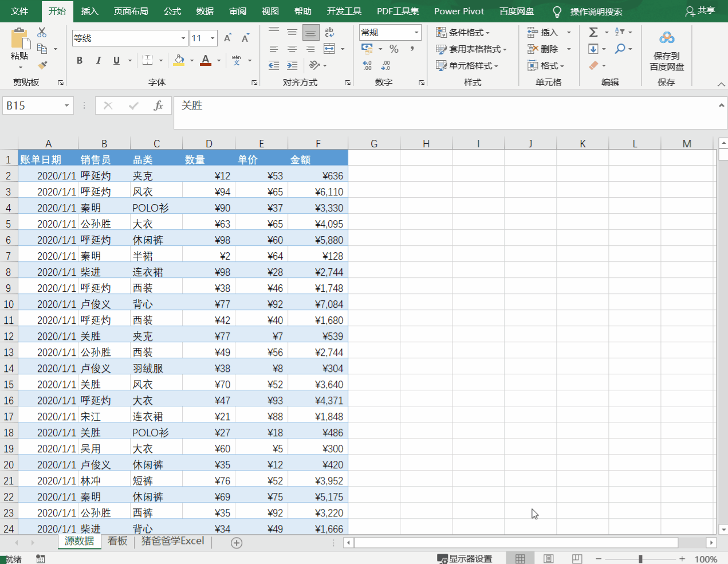The width and height of the screenshot is (728, 564).
Task: Apply cell borders icon
Action: [x=147, y=60]
